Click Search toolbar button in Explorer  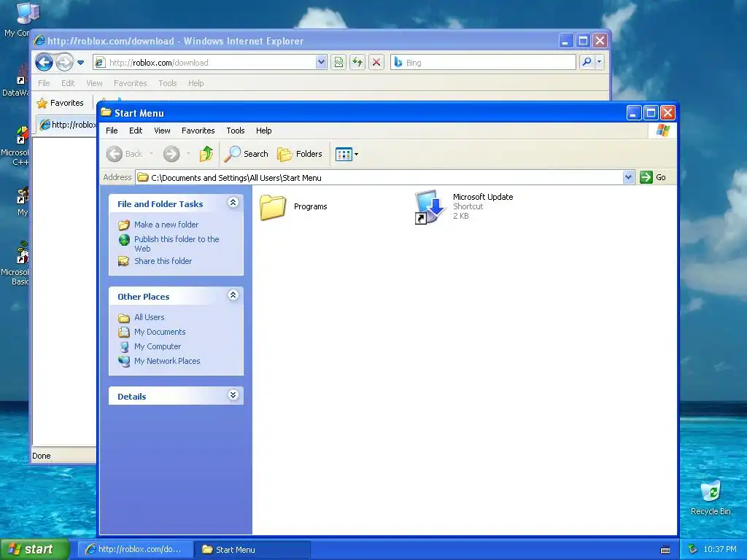click(x=247, y=154)
